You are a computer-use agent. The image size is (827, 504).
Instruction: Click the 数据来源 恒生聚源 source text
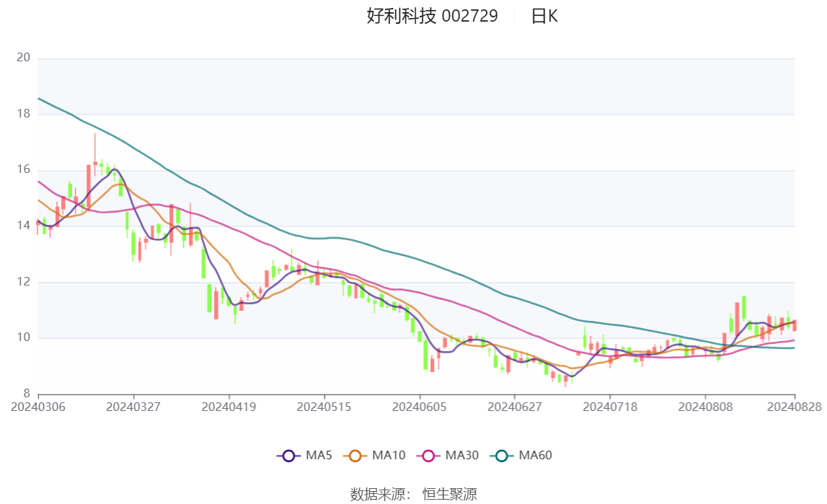tap(414, 494)
